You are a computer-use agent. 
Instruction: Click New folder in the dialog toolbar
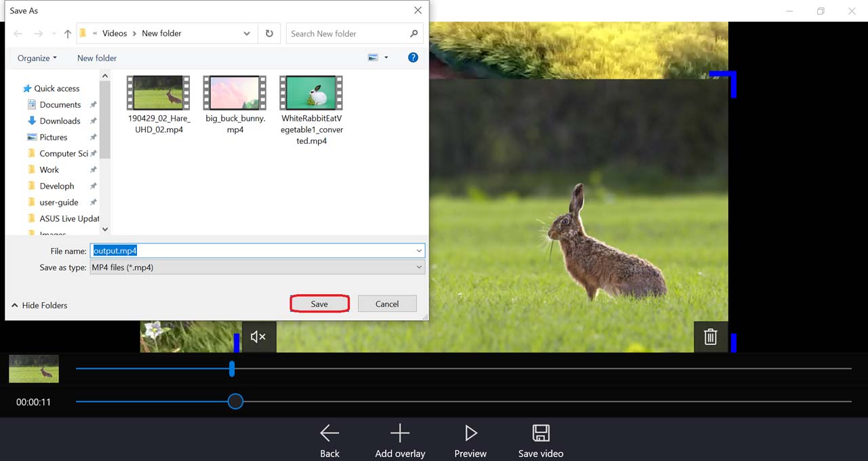pyautogui.click(x=97, y=58)
